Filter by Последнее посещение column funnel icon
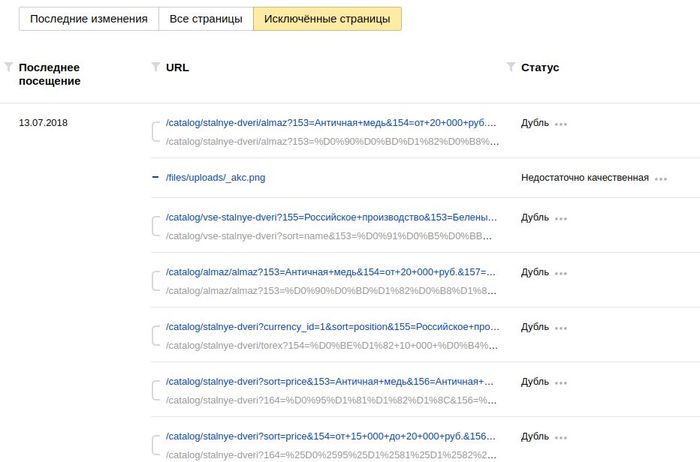The width and height of the screenshot is (700, 462). (x=10, y=67)
